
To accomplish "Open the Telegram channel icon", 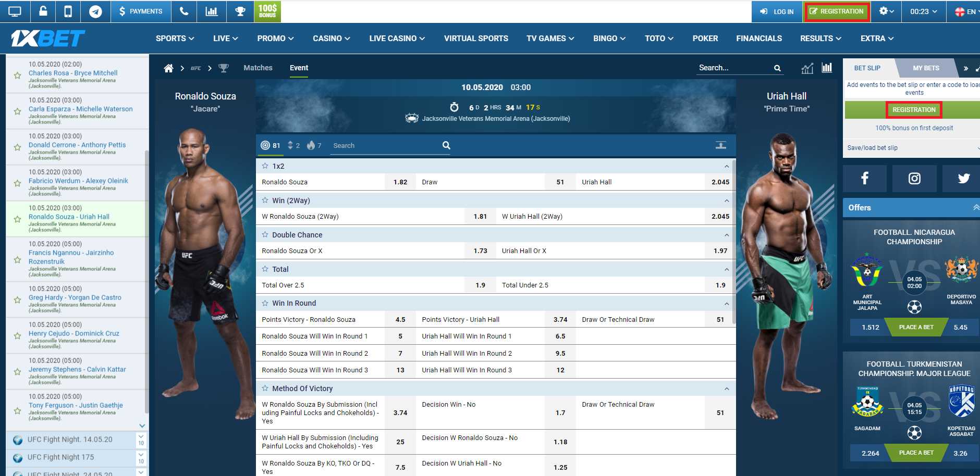I will point(95,11).
